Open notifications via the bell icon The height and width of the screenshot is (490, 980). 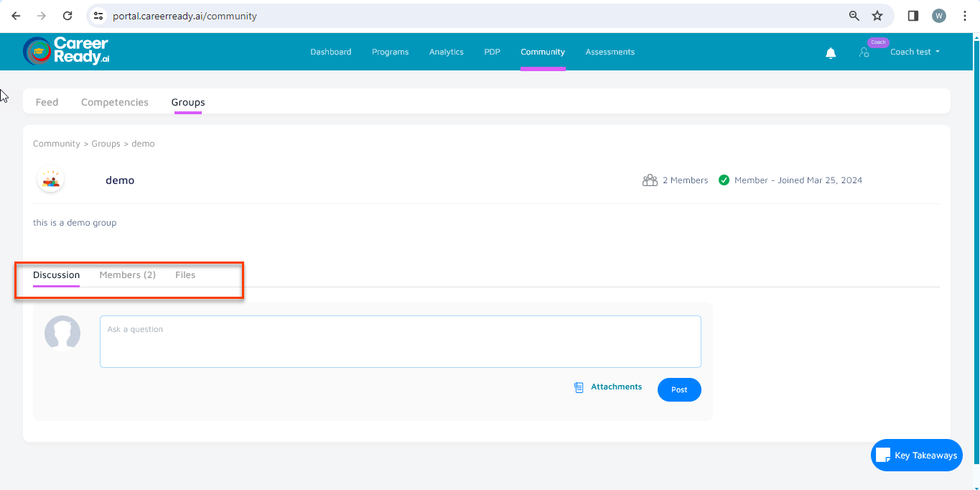tap(831, 52)
